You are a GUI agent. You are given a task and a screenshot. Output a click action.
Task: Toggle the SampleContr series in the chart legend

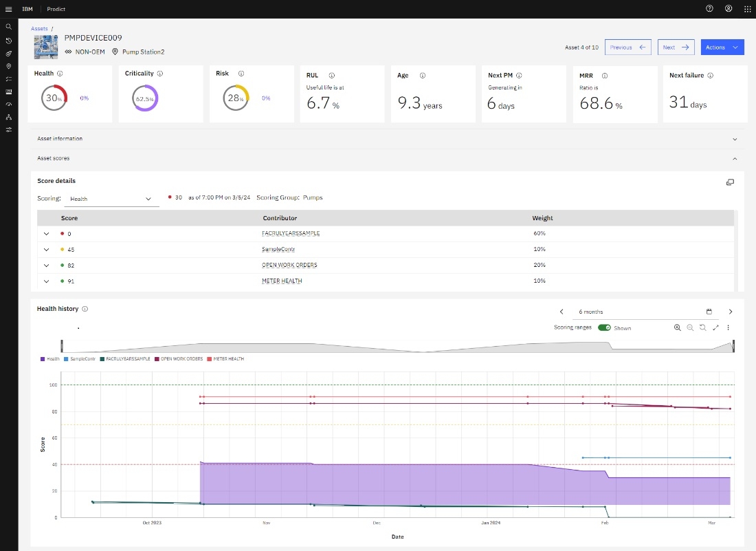pos(81,359)
